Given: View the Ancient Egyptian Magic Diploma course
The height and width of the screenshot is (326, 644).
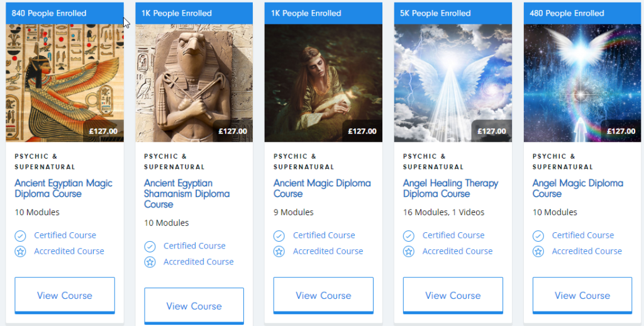Looking at the screenshot, I should [x=65, y=295].
